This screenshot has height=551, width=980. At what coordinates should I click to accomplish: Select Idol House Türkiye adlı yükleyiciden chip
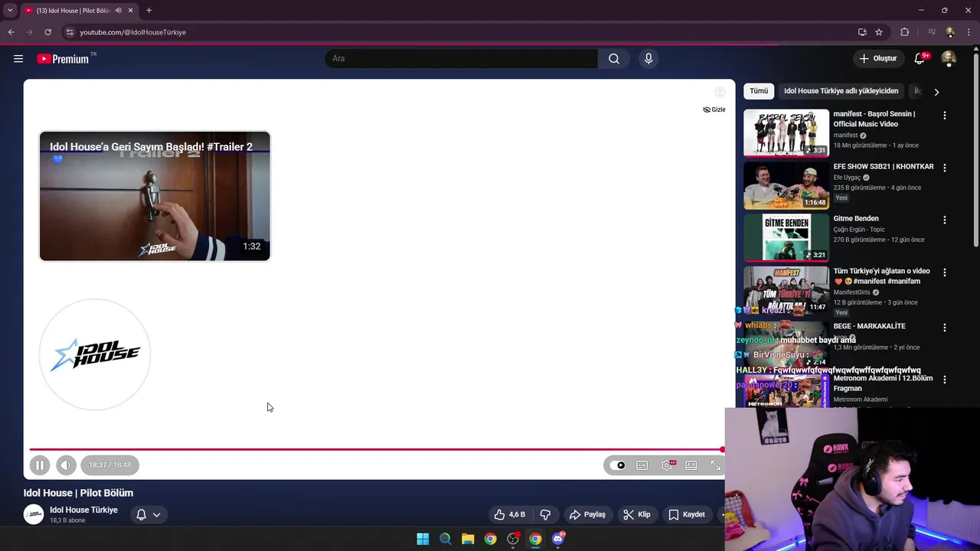tap(841, 91)
